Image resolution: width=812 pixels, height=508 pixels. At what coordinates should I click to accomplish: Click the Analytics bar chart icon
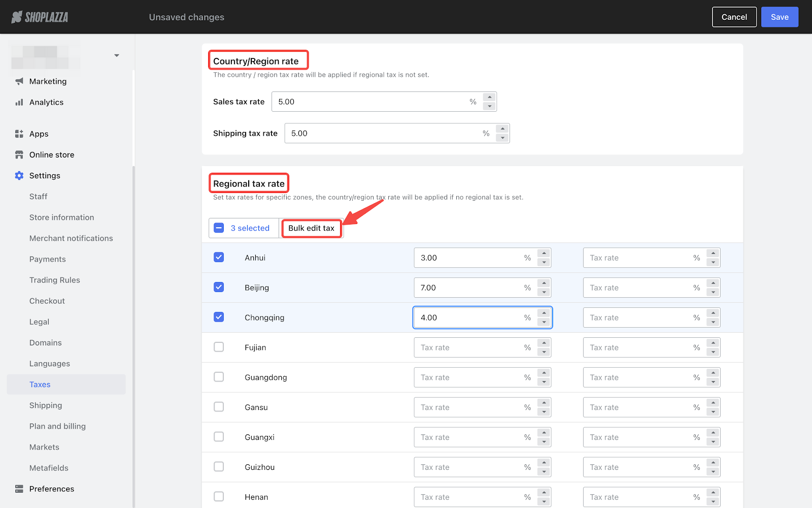click(x=19, y=102)
